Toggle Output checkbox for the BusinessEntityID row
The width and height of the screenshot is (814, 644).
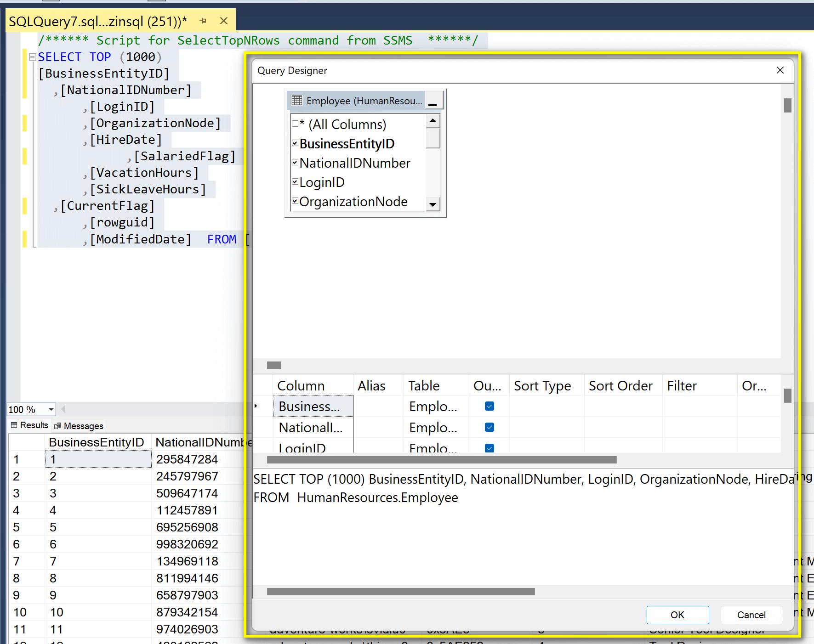point(490,406)
